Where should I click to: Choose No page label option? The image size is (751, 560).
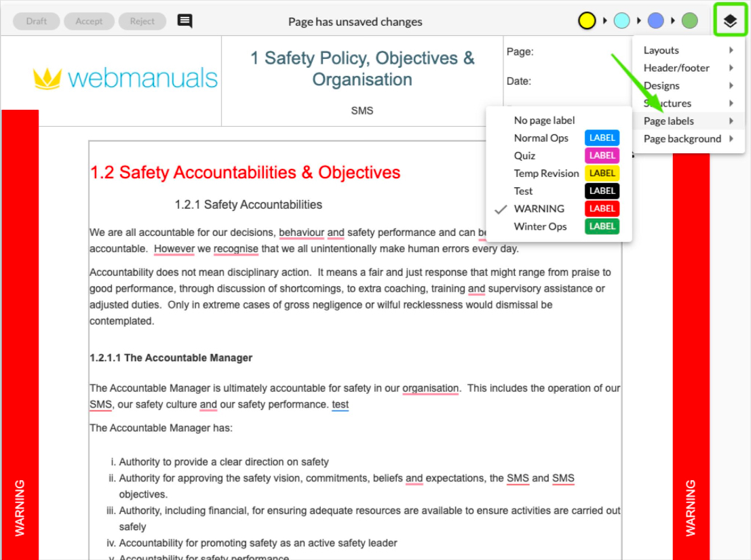click(x=558, y=121)
